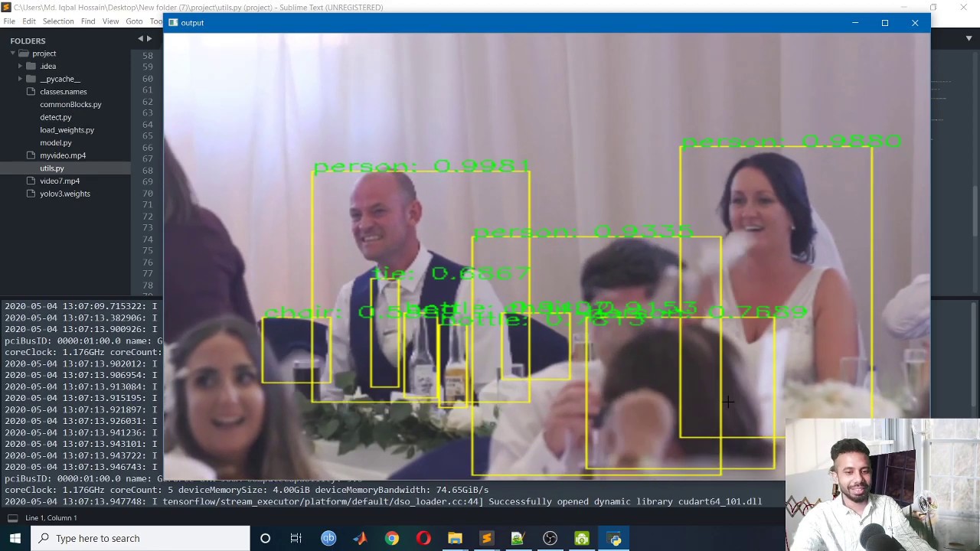The height and width of the screenshot is (551, 980).
Task: Open Opera browser from the taskbar
Action: (423, 538)
